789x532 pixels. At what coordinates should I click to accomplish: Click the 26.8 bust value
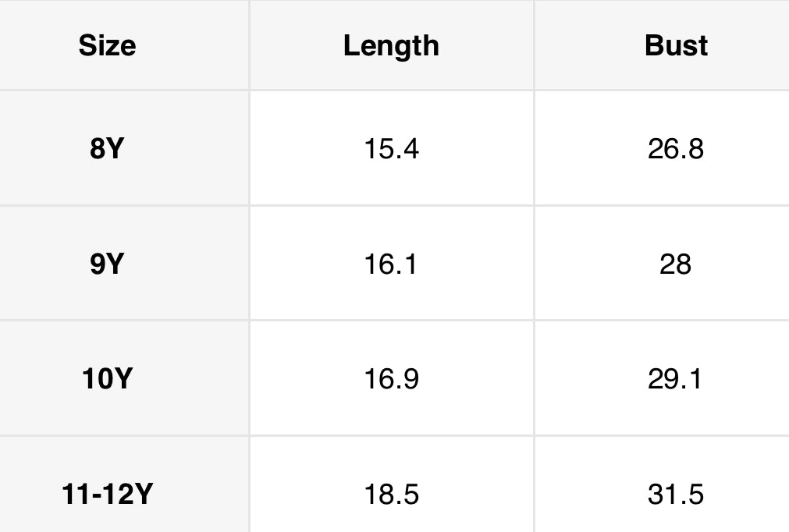(676, 148)
